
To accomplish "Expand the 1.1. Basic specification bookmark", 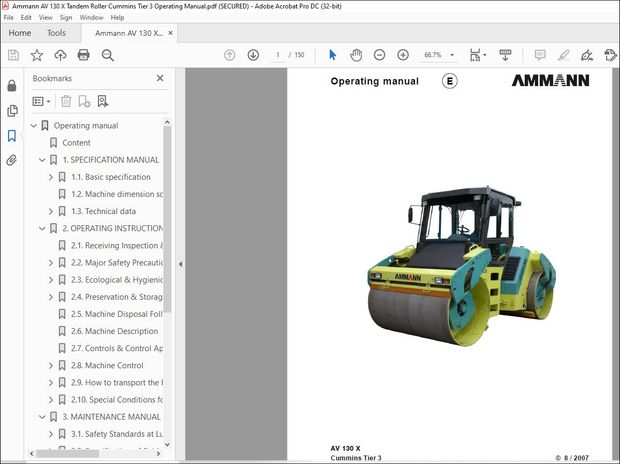I will coord(51,177).
